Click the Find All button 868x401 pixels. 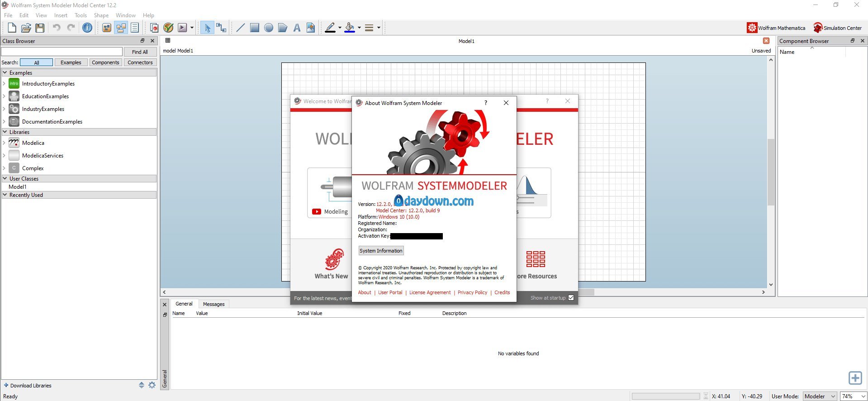tap(140, 52)
